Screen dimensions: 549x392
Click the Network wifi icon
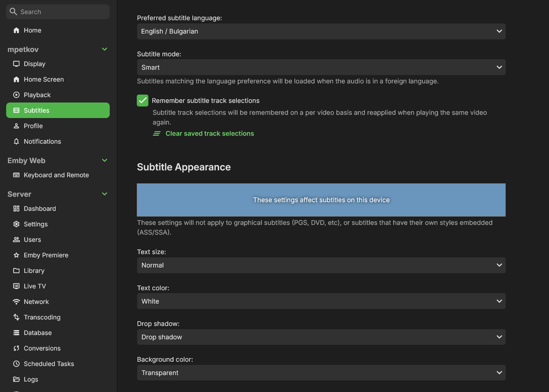pyautogui.click(x=16, y=302)
